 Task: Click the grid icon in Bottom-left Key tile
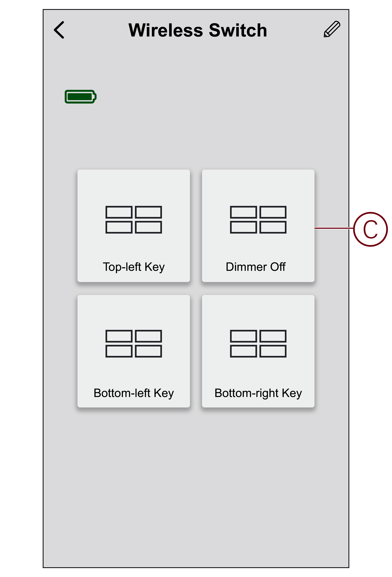pyautogui.click(x=134, y=344)
